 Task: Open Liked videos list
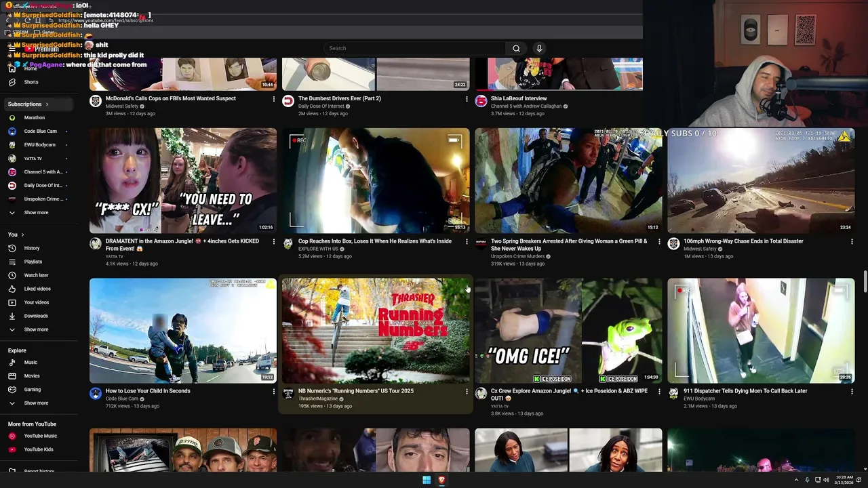click(x=37, y=289)
